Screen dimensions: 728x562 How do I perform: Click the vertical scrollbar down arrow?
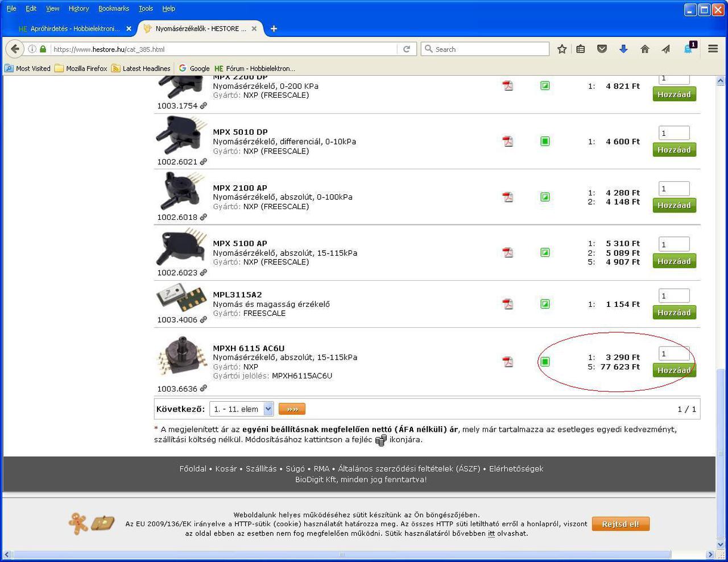point(720,544)
